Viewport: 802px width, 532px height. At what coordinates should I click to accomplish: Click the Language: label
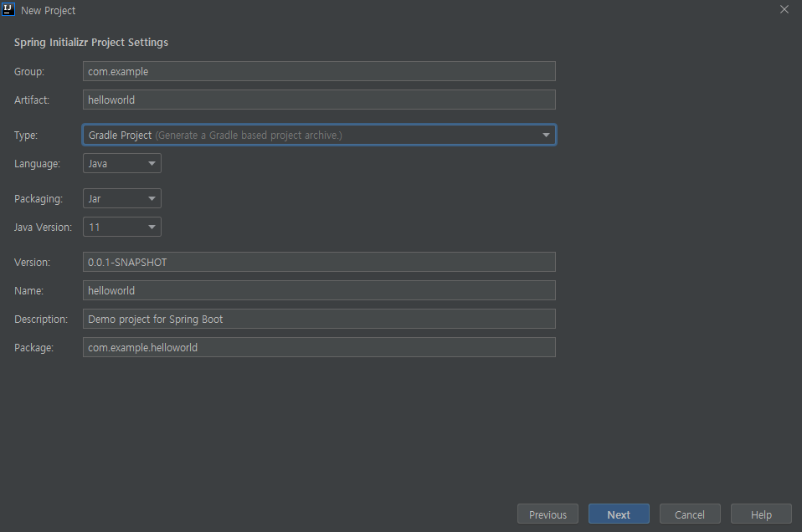click(38, 164)
